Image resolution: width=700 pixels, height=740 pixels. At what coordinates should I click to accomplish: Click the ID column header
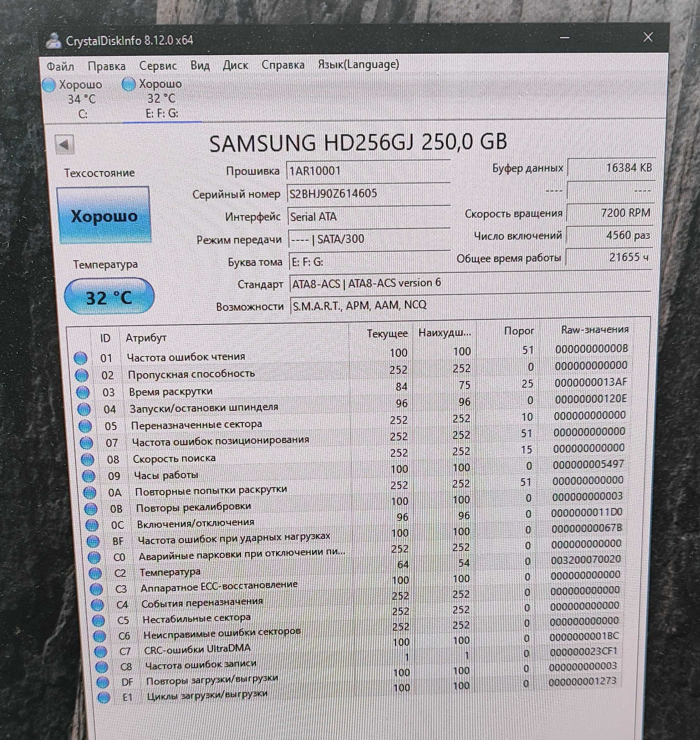click(105, 338)
